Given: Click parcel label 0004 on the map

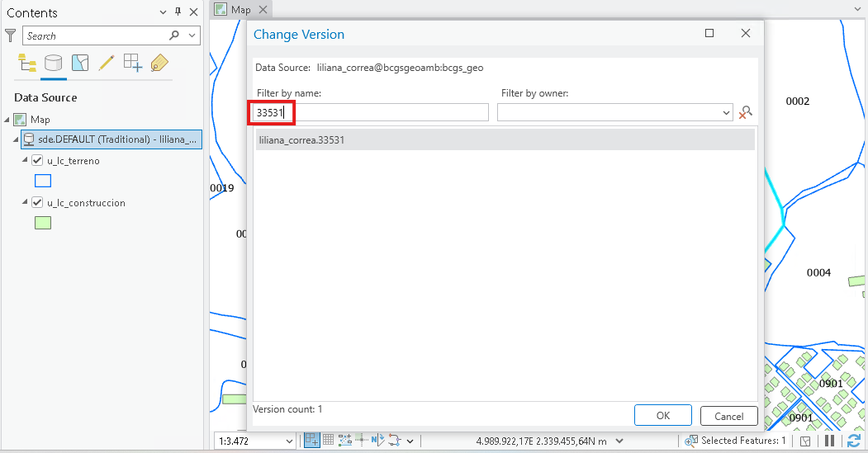Looking at the screenshot, I should tap(818, 272).
